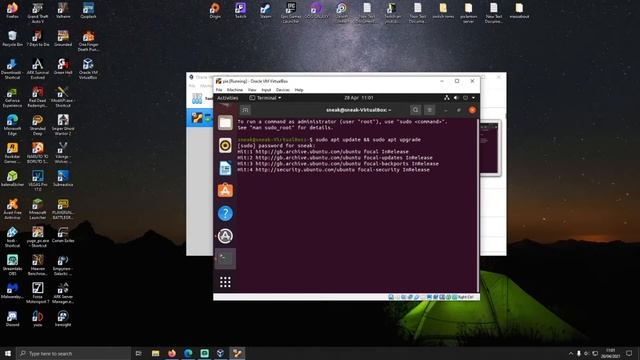Screen dimensions: 640x360
Task: Open the Help menu in VirtualBox
Action: point(299,90)
